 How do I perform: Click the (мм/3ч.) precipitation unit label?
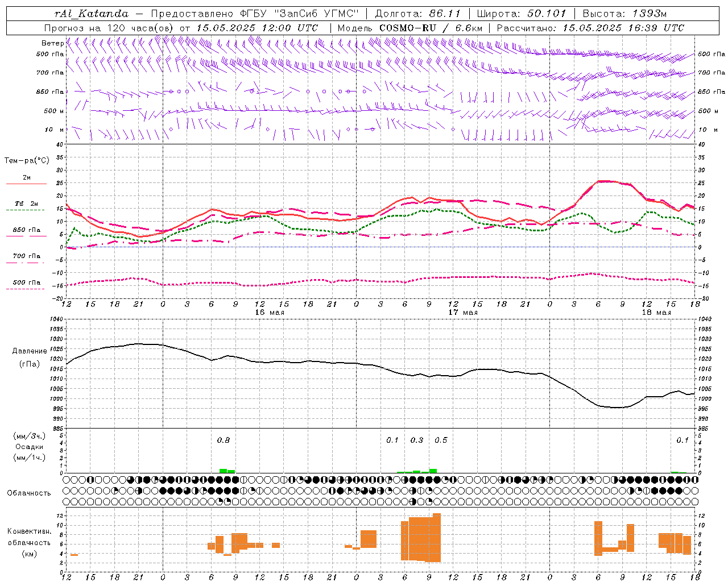coord(30,436)
